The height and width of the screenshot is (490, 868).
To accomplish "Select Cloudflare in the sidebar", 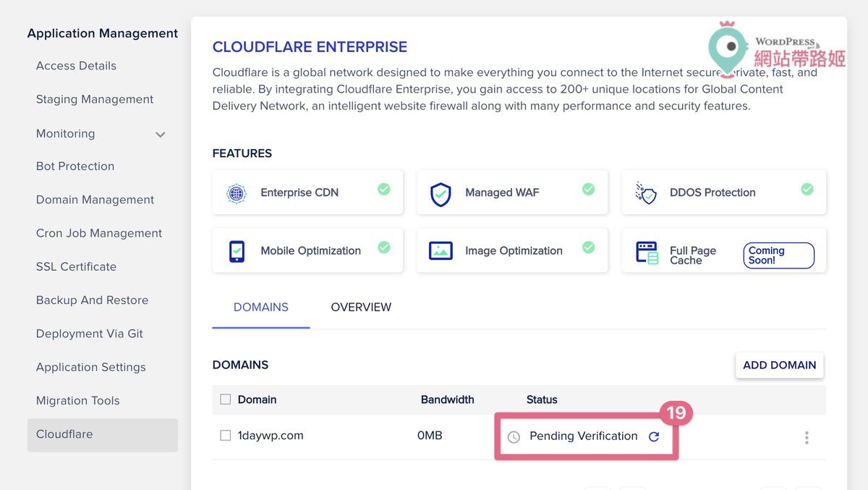I will pos(103,435).
